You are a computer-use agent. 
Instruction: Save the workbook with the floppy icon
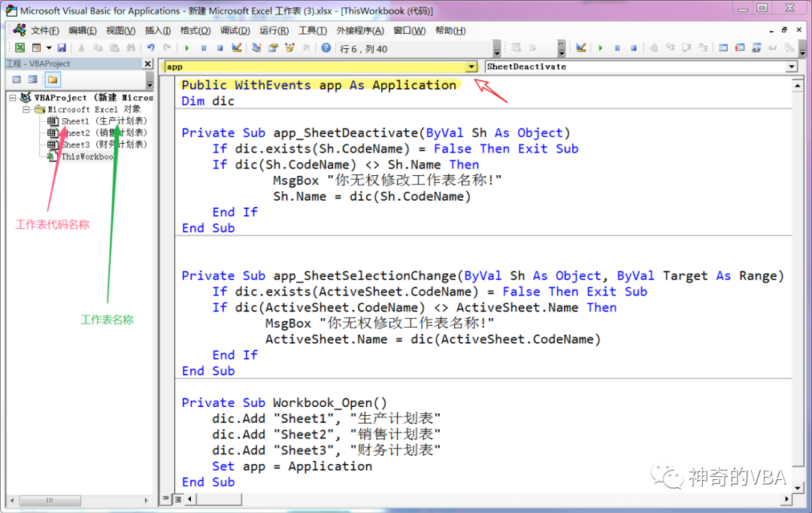click(62, 48)
